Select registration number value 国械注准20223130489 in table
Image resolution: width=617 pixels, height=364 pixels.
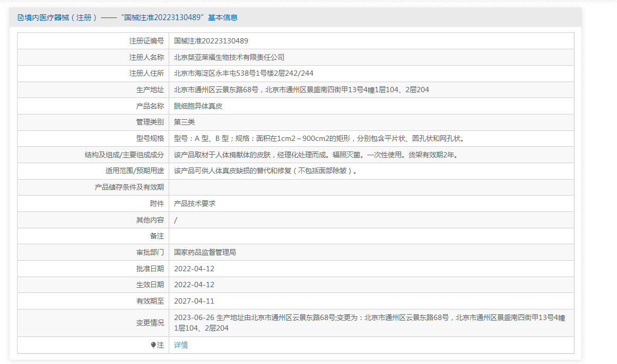(211, 41)
